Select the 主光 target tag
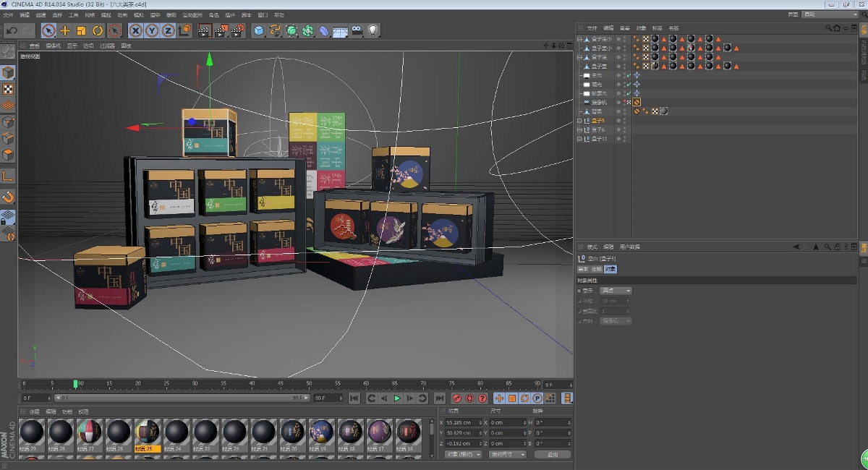This screenshot has height=470, width=868. 637,75
